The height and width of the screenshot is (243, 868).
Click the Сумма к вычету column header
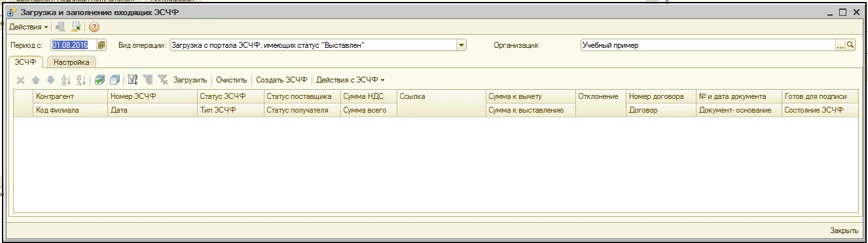coord(530,96)
